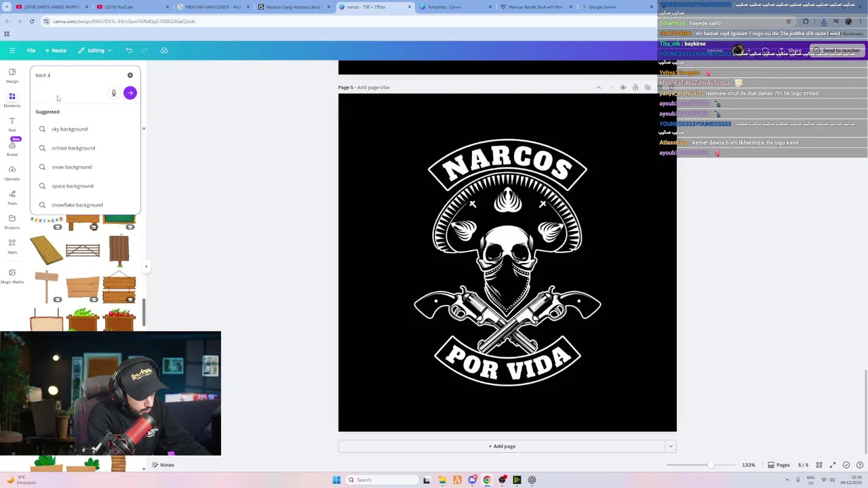The height and width of the screenshot is (488, 868).
Task: Redo the last undone action
Action: (x=144, y=50)
